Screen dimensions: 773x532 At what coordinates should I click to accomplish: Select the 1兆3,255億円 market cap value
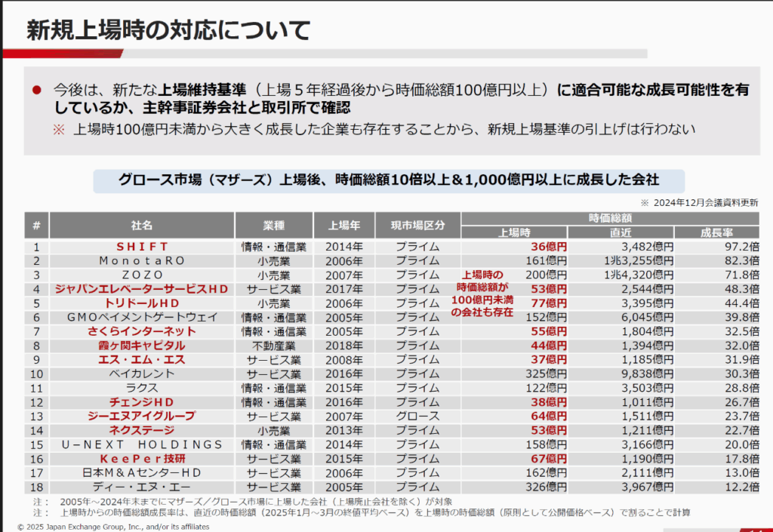coord(639,261)
